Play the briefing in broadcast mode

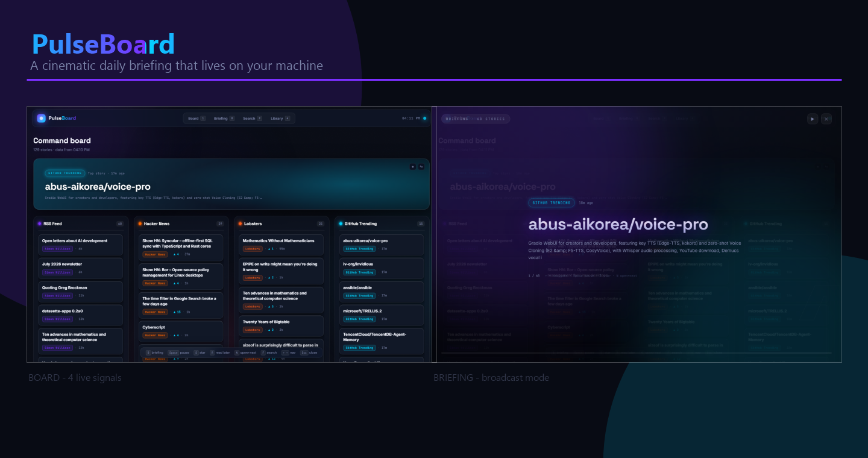tap(813, 119)
